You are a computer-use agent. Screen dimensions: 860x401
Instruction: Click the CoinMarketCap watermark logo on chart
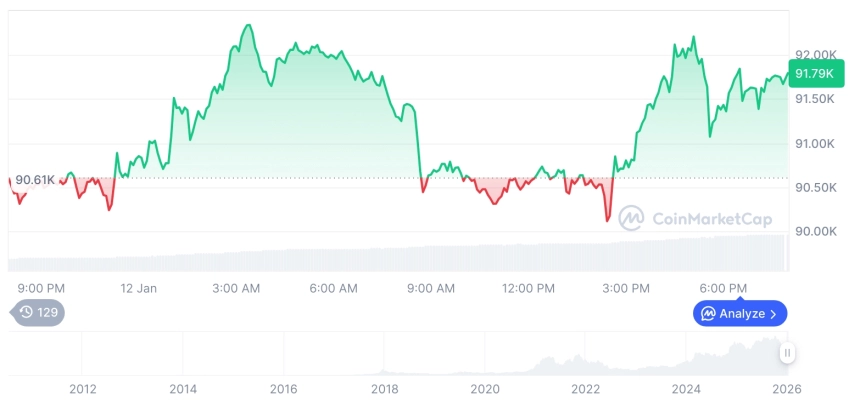click(x=630, y=217)
